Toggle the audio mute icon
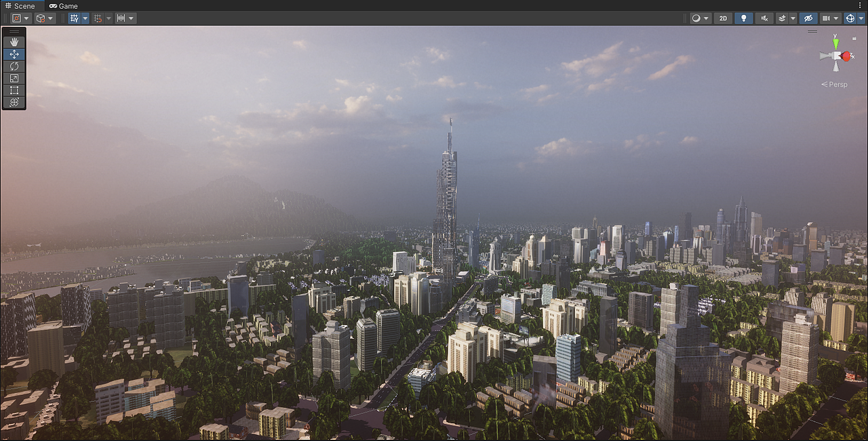 click(x=764, y=18)
